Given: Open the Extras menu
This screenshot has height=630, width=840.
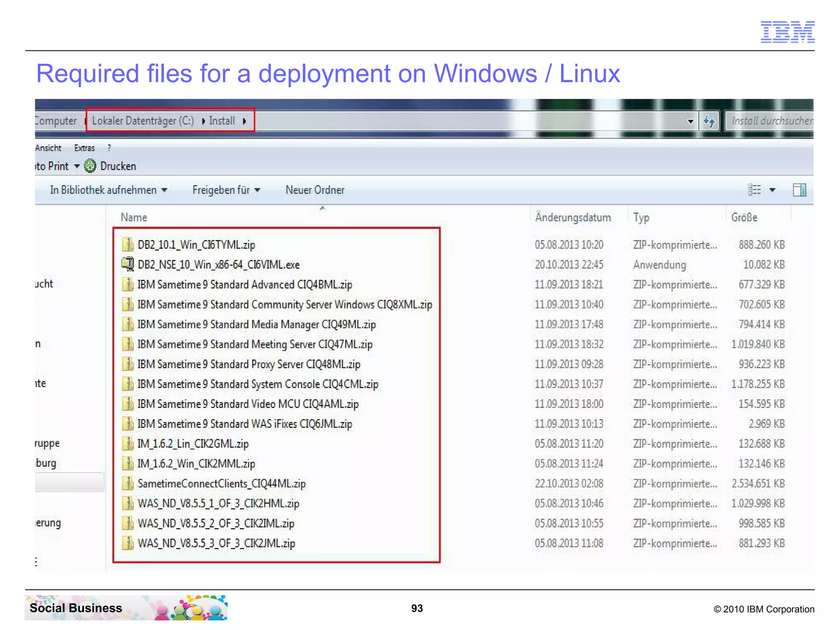Looking at the screenshot, I should [x=84, y=148].
